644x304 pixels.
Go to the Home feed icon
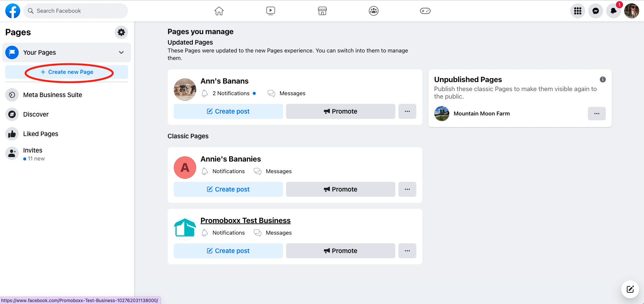(x=219, y=11)
